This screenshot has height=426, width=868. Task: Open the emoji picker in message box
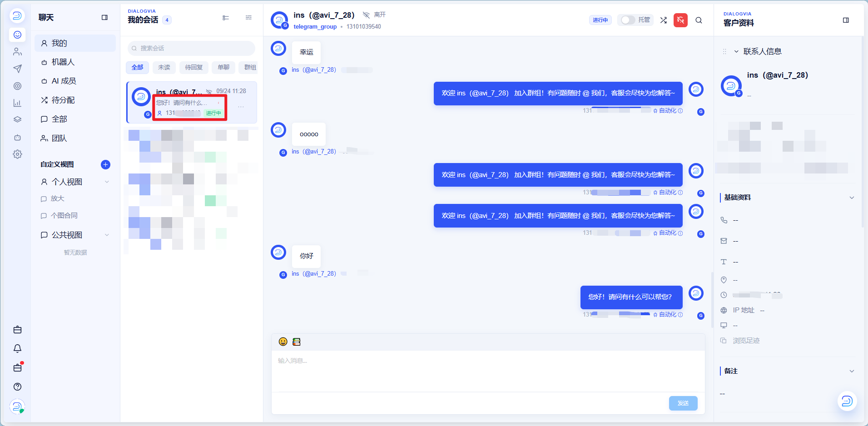[x=283, y=342]
